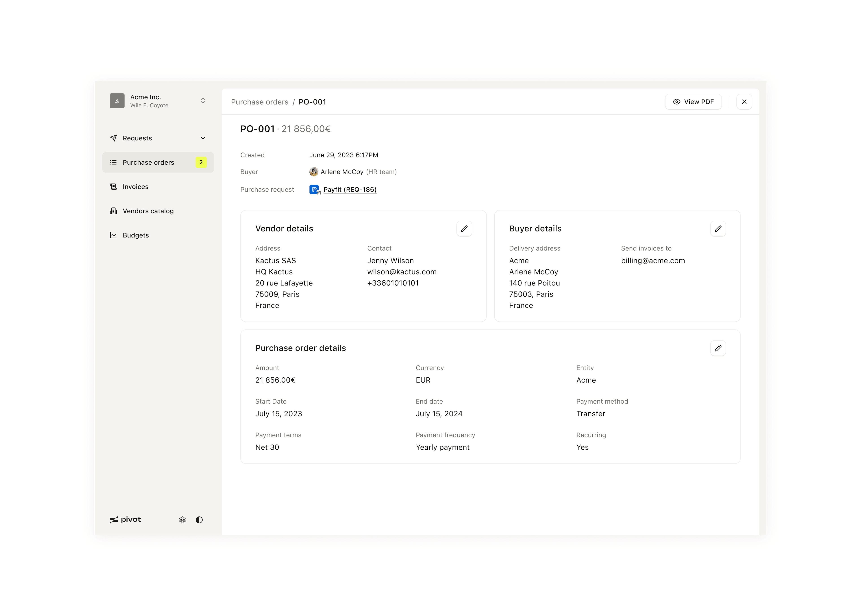Navigate to Budgets
This screenshot has width=861, height=616.
click(x=135, y=235)
